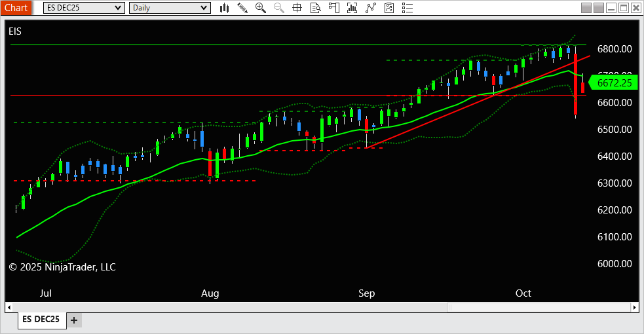Click the 6800.00 price axis label

[615, 49]
